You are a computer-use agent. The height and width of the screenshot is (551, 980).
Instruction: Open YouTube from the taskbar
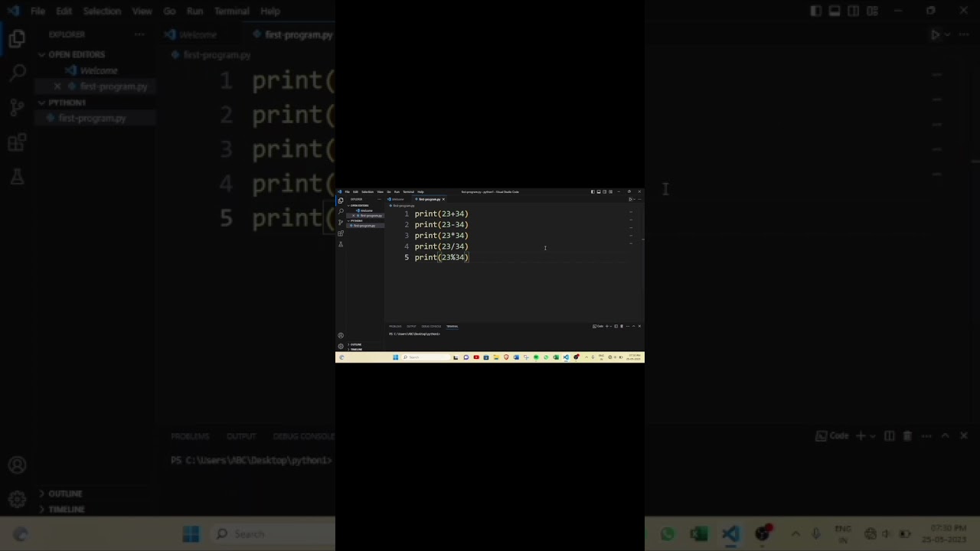[475, 357]
